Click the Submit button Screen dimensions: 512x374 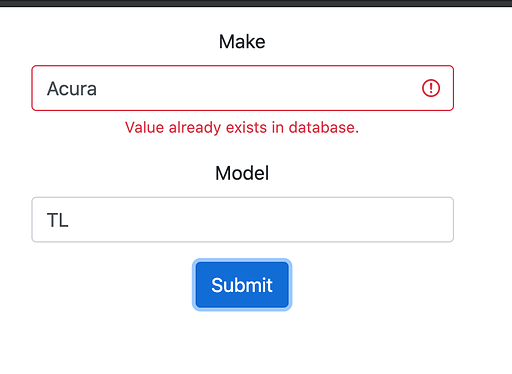[242, 285]
